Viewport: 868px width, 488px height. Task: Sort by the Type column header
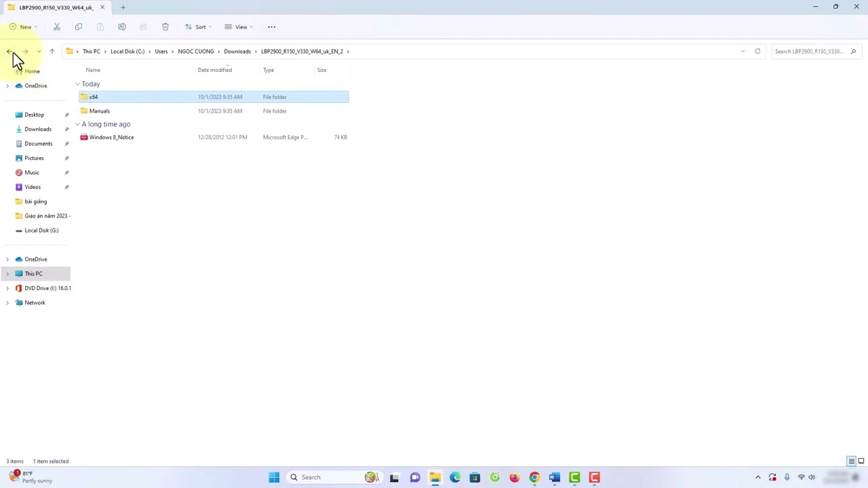(x=269, y=70)
